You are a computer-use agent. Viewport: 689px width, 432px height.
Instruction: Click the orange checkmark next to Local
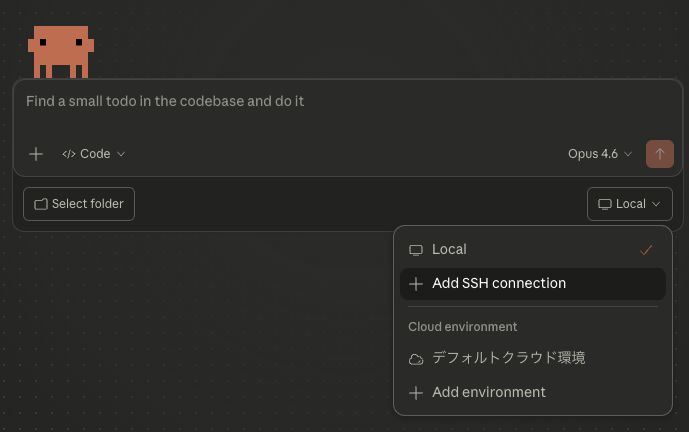click(x=646, y=250)
